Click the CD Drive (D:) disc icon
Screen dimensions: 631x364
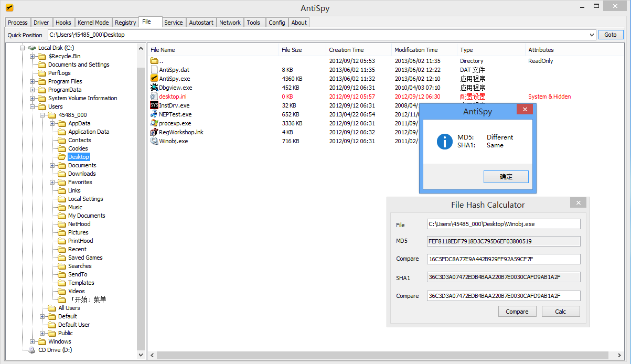(32, 350)
